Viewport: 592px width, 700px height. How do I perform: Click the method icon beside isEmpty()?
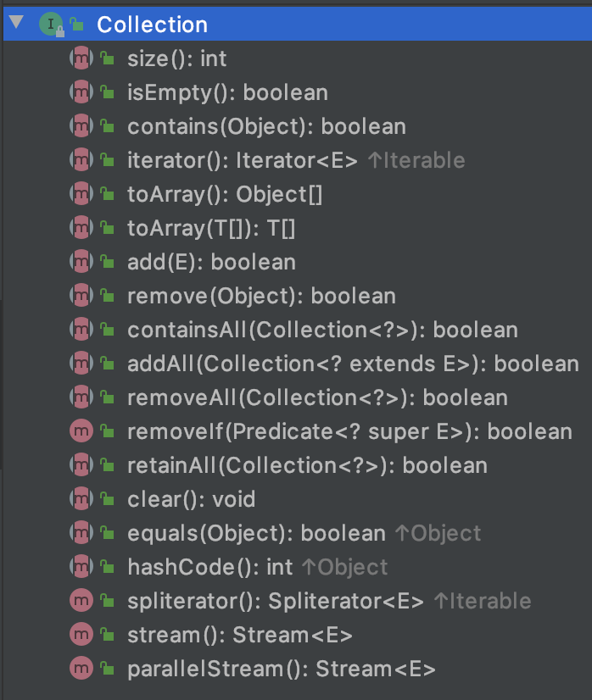pos(80,92)
